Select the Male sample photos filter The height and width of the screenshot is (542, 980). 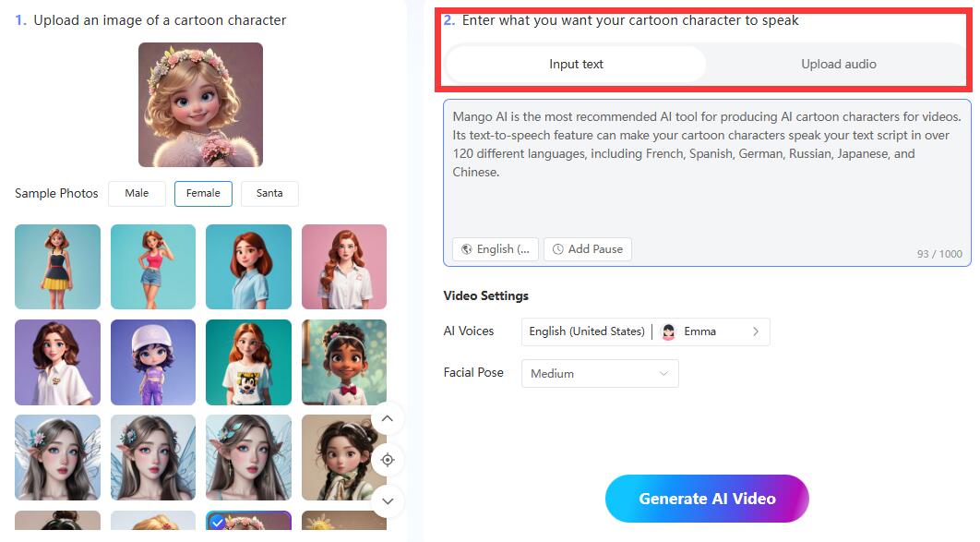pos(137,193)
